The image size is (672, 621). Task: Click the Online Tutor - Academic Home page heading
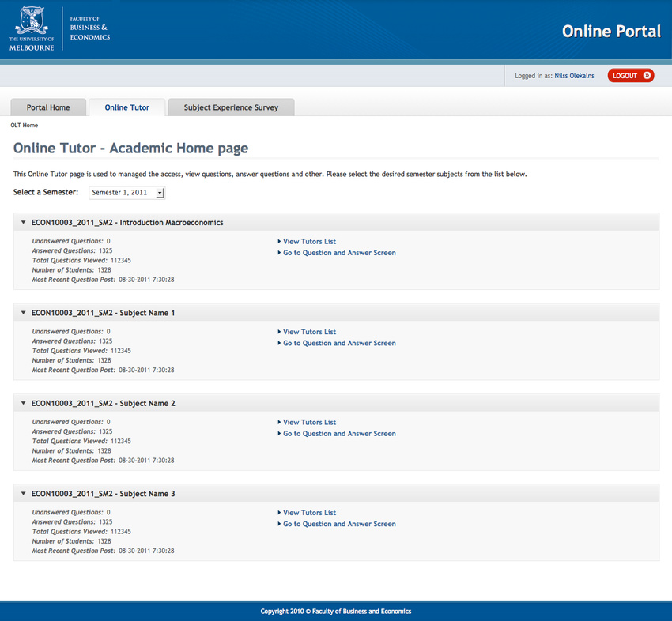(x=130, y=149)
